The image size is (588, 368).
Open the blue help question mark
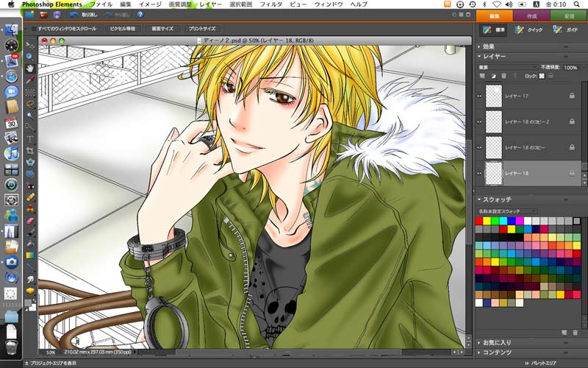140,15
